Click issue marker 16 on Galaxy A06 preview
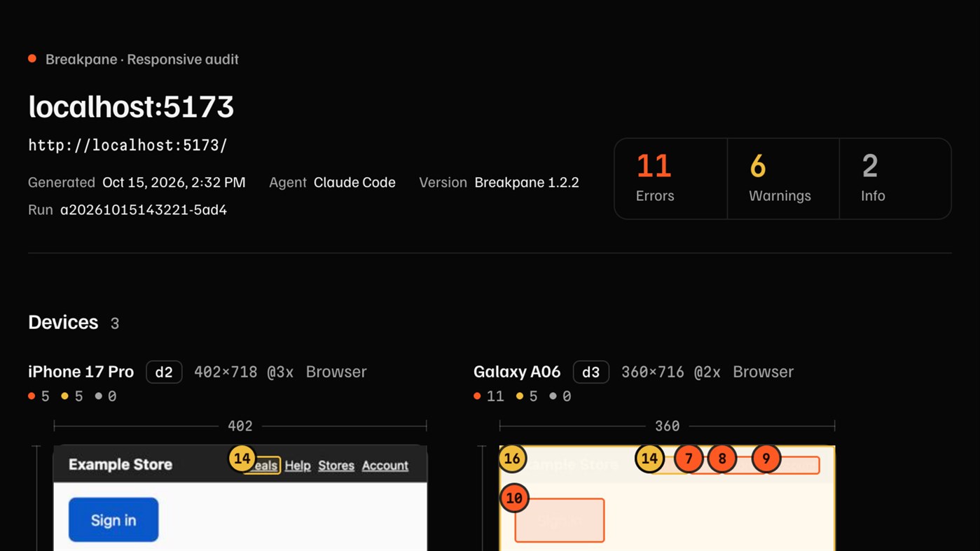The height and width of the screenshot is (551, 980). [512, 459]
